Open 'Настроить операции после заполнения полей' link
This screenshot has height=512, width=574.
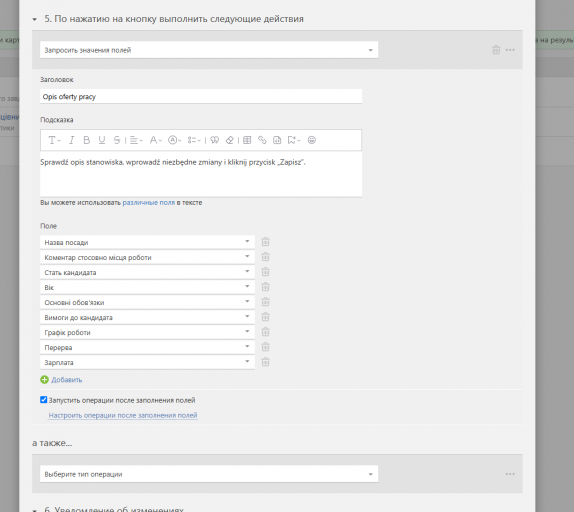pyautogui.click(x=123, y=415)
